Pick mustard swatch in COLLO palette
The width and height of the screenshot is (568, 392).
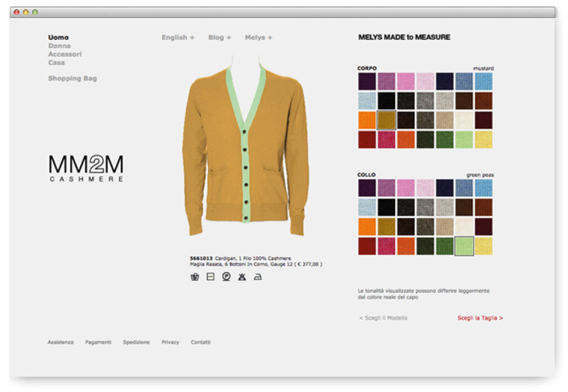[386, 227]
